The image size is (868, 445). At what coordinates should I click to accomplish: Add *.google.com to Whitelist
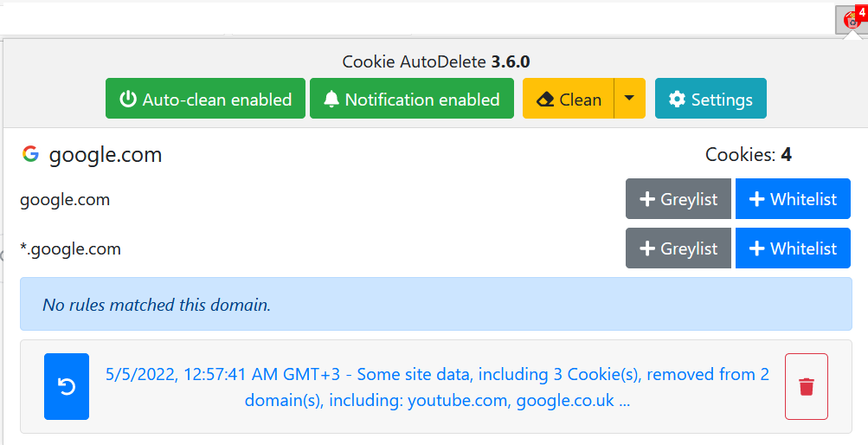point(793,248)
